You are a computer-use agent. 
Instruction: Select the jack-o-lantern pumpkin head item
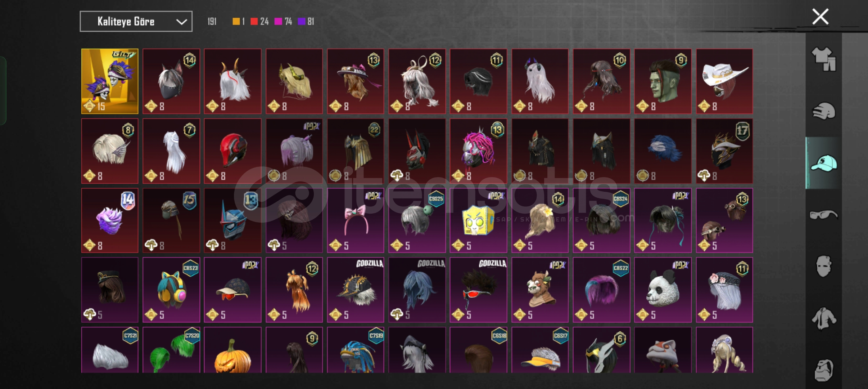[x=233, y=350]
